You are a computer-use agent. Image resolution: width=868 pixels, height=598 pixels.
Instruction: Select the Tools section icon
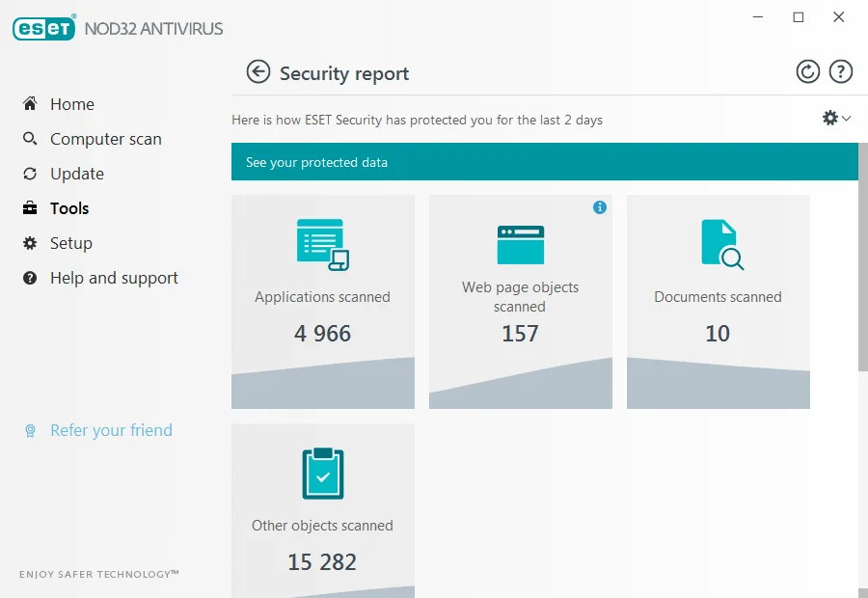pyautogui.click(x=30, y=207)
